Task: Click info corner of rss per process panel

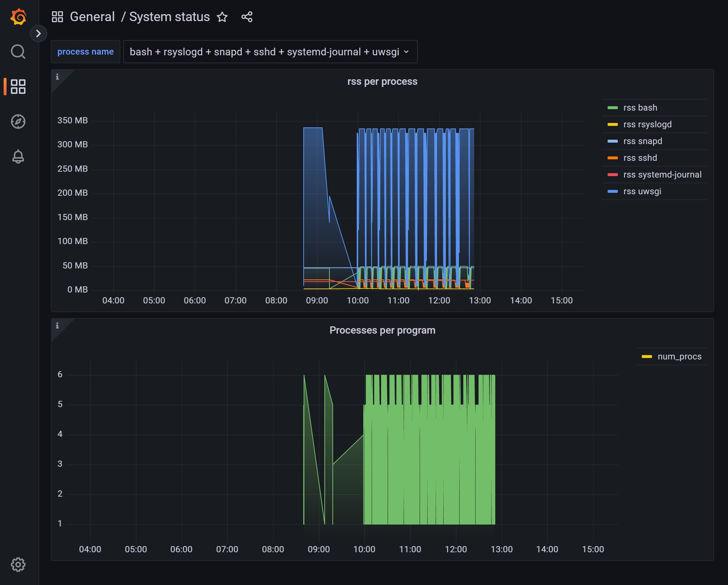Action: pos(57,77)
